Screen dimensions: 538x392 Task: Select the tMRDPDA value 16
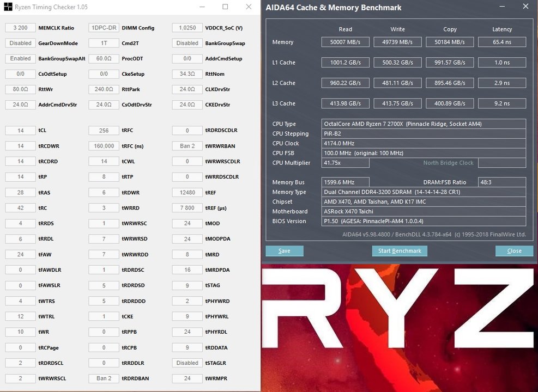coord(187,270)
